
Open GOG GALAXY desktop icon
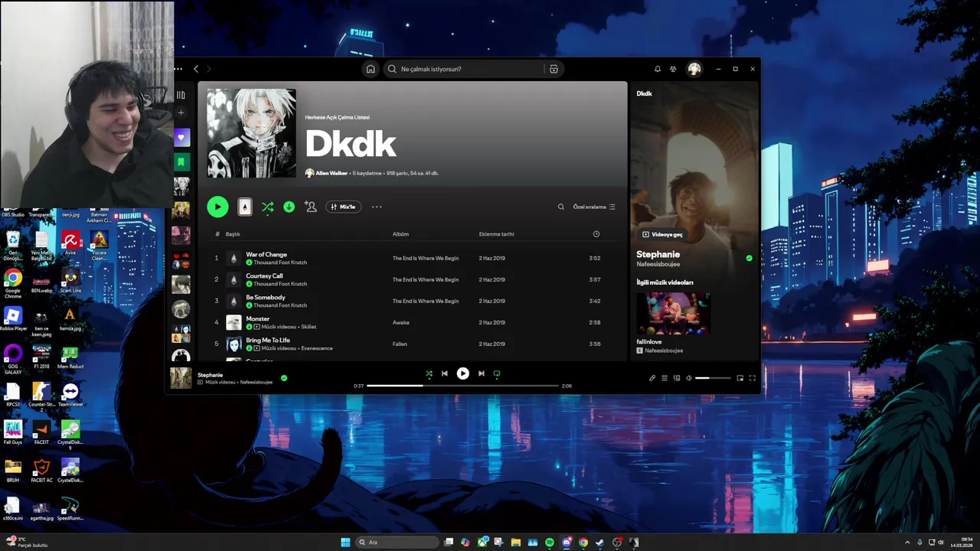[13, 357]
